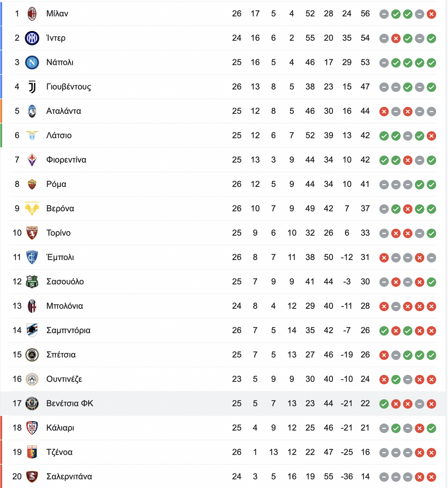Viewport: 448px width, 488px height.
Task: Click Milan's most recent loss indicator
Action: pyautogui.click(x=432, y=15)
